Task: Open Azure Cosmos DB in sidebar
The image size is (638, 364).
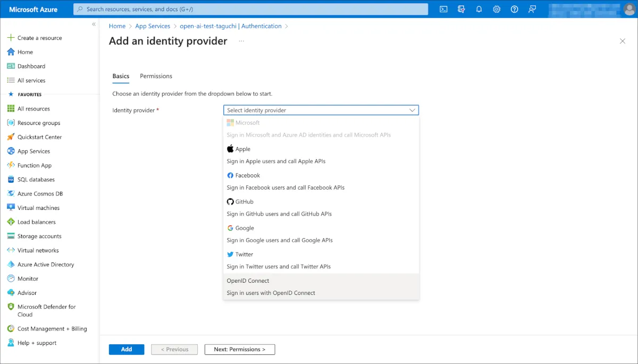Action: [x=40, y=194]
